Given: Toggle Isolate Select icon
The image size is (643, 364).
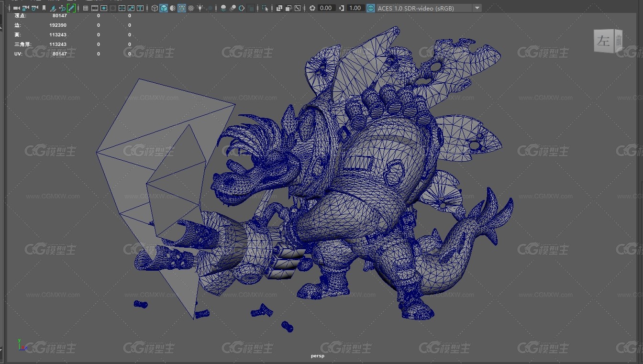Looking at the screenshot, I should [x=265, y=8].
